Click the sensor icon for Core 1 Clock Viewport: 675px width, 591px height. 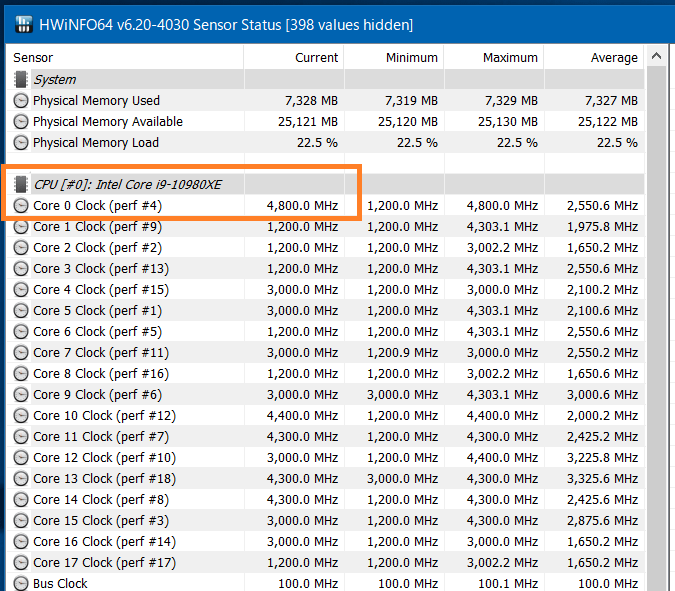pyautogui.click(x=21, y=226)
